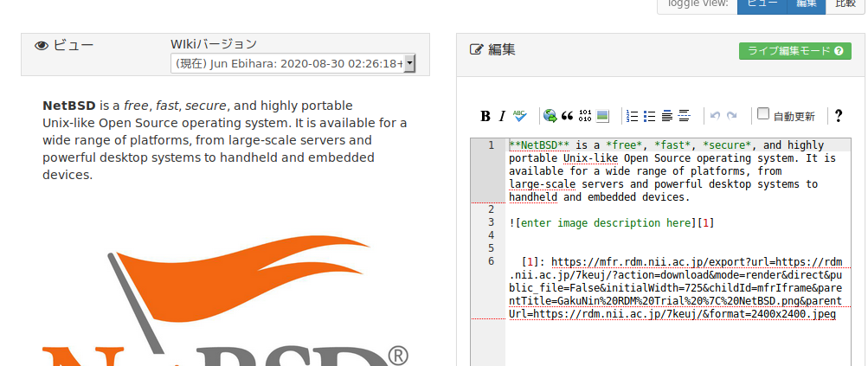Insert a horizontal rule
This screenshot has height=366, width=868.
(685, 116)
